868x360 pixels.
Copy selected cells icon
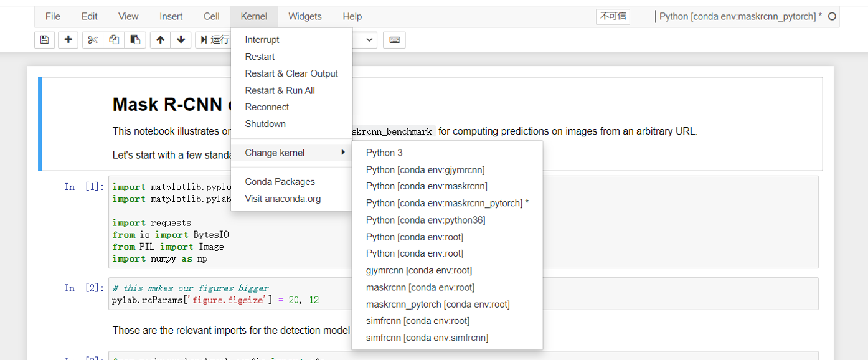[x=114, y=40]
